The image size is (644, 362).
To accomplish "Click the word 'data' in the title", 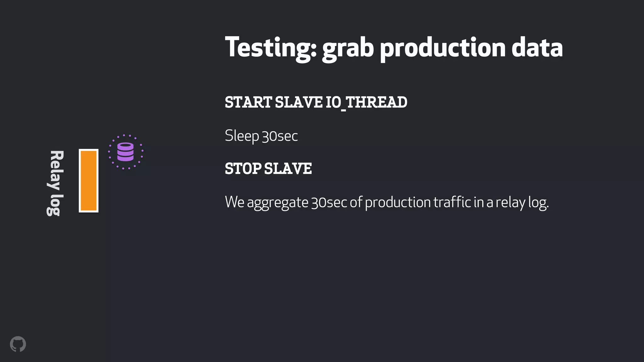I will 537,47.
